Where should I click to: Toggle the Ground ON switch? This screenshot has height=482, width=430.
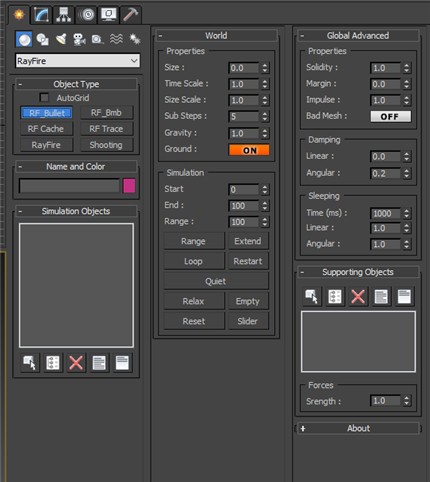click(x=249, y=150)
